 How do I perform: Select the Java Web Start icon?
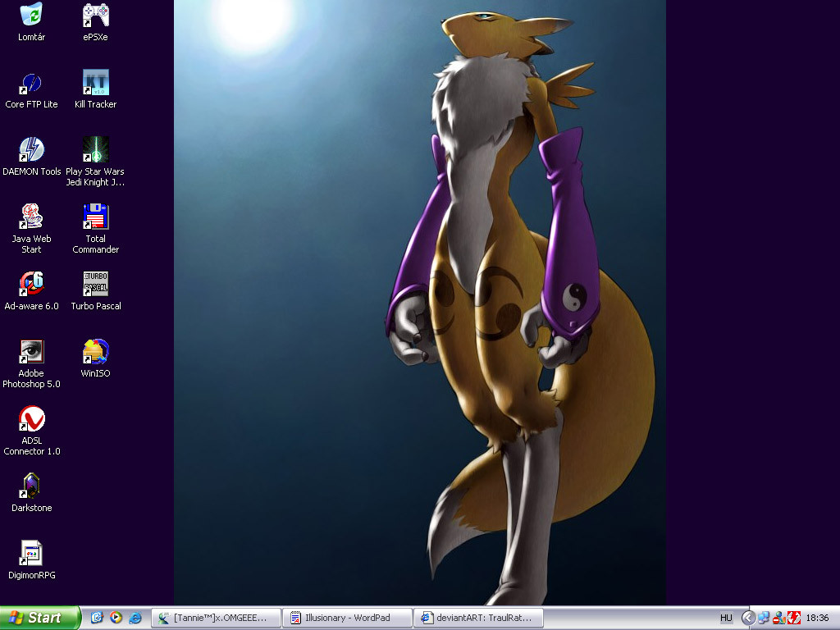coord(32,230)
